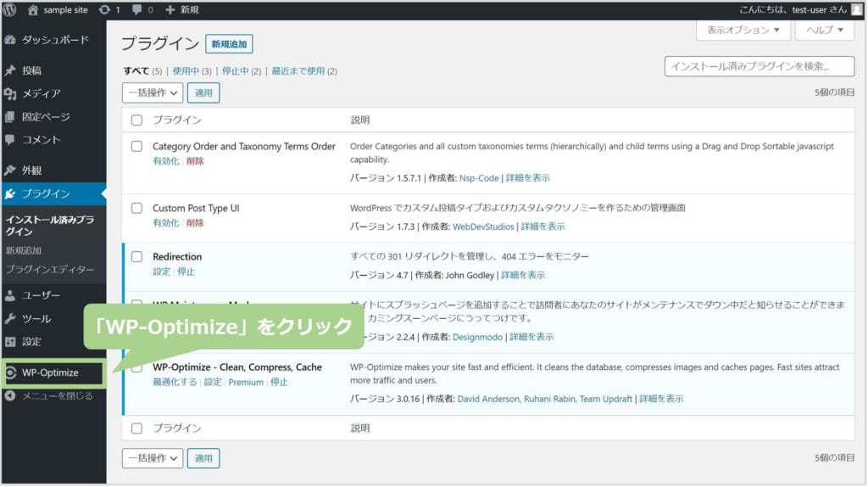Activate Custom Post Type UI via 有効化
The height and width of the screenshot is (487, 868).
click(166, 223)
